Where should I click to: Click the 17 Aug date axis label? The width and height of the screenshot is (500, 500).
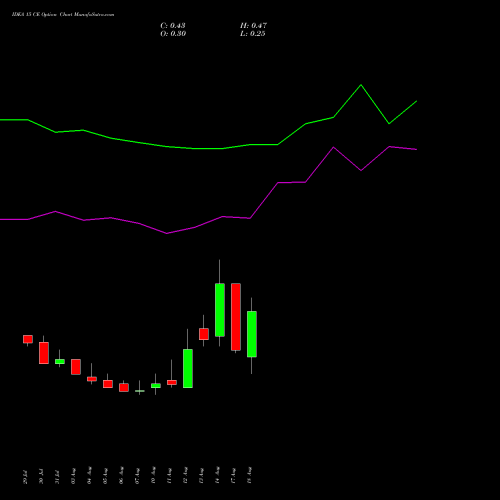[233, 476]
